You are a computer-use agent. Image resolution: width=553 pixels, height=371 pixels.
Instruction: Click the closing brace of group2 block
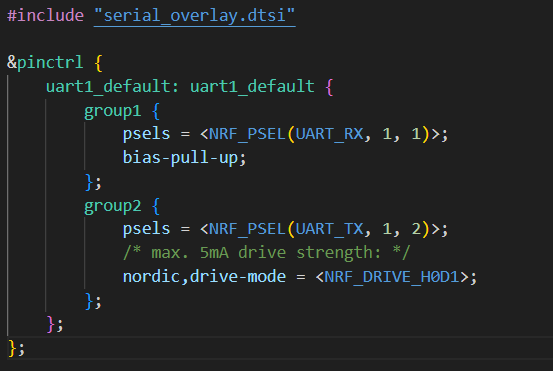[89, 301]
